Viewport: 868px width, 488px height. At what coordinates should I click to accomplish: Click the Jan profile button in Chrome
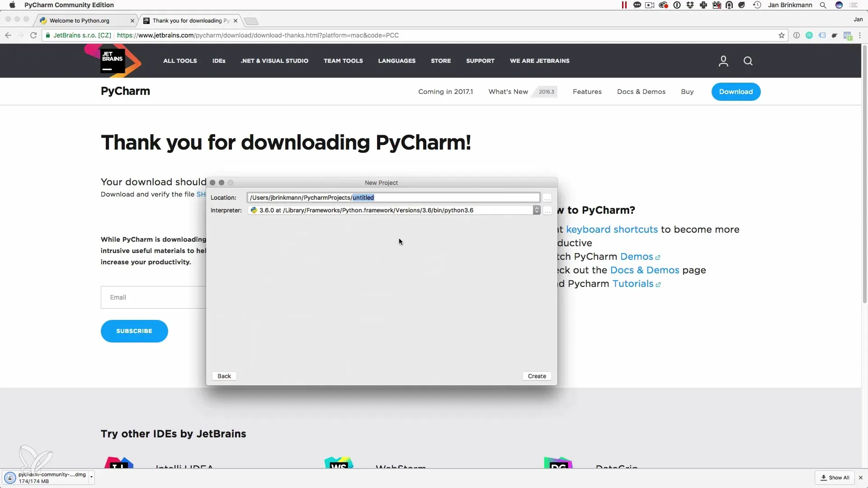point(858,19)
